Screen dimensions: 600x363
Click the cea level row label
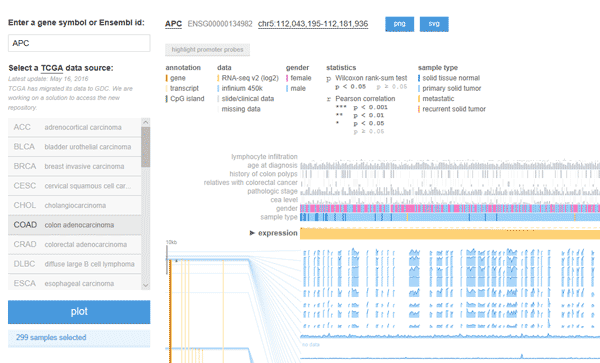(x=284, y=200)
